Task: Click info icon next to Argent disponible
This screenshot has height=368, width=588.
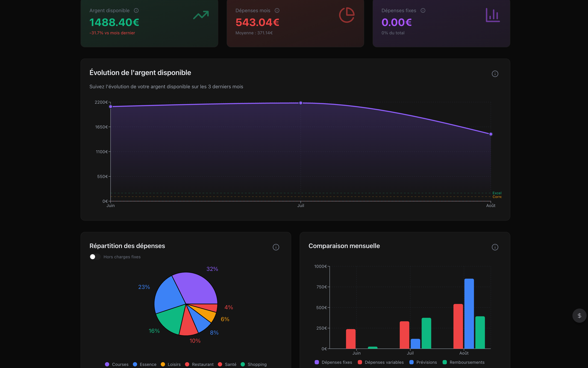Action: tap(136, 10)
